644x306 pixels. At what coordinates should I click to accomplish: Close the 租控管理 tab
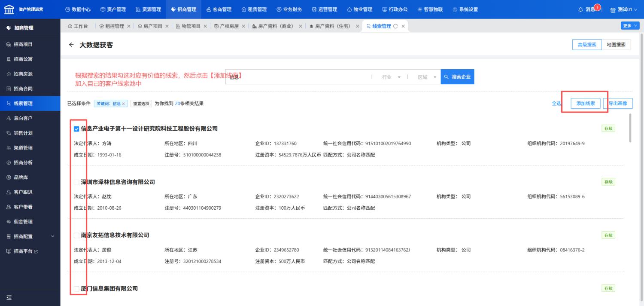(128, 26)
